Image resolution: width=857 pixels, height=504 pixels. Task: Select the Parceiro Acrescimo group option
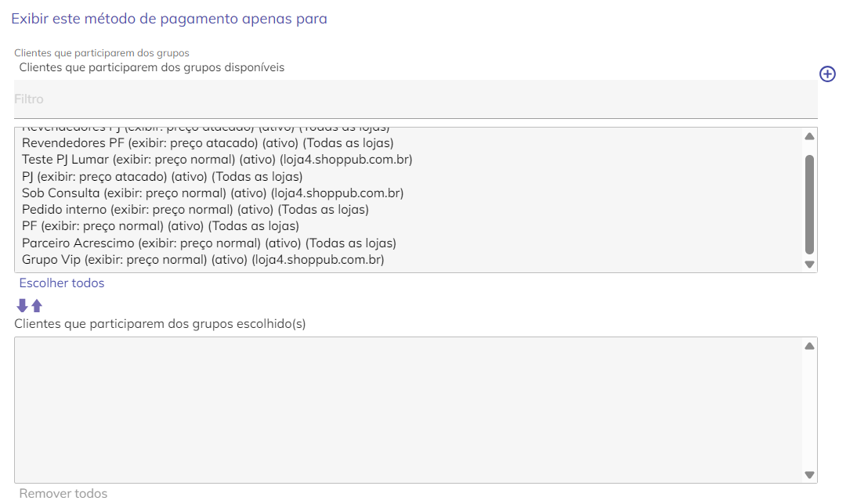click(x=209, y=243)
